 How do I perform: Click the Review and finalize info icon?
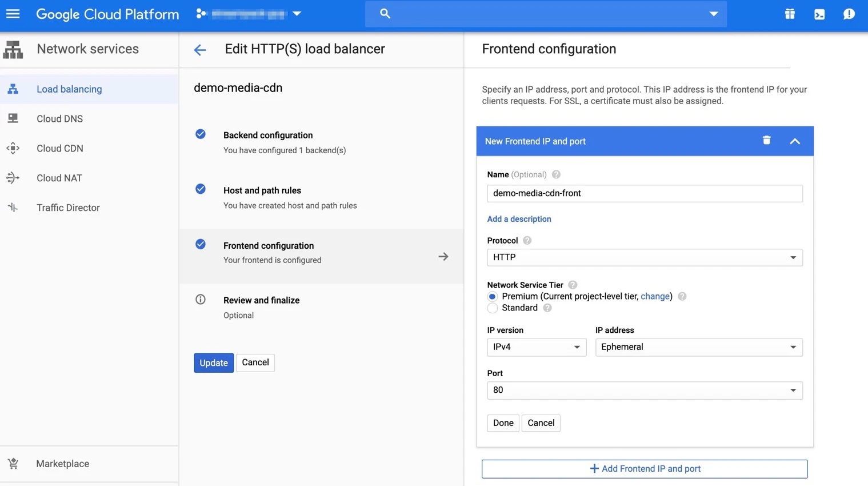[x=201, y=300]
